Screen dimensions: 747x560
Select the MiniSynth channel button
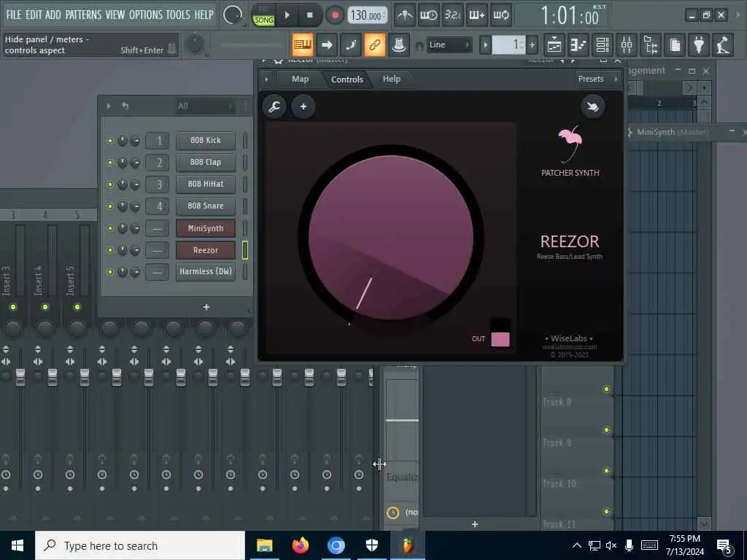coord(206,228)
